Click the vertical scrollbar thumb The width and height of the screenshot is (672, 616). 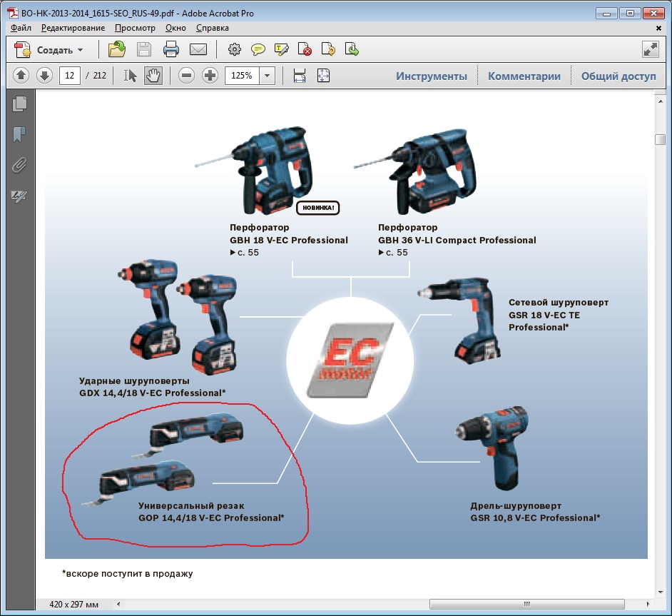pos(661,140)
